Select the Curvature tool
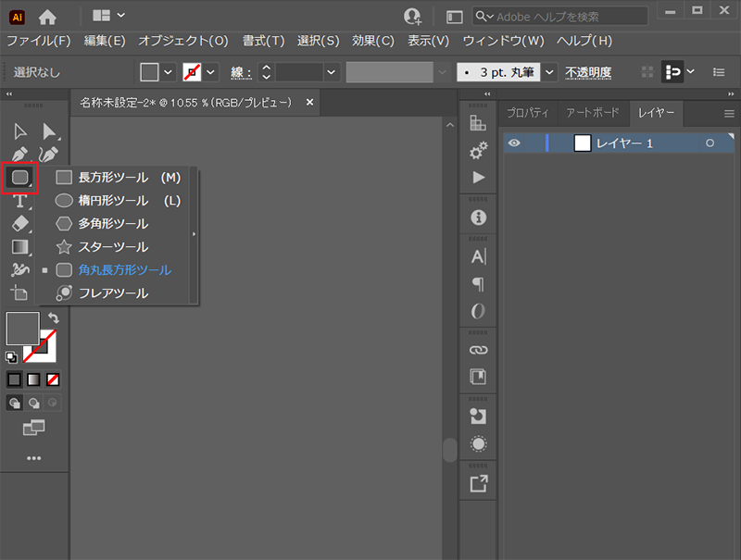741x560 pixels. (x=49, y=155)
